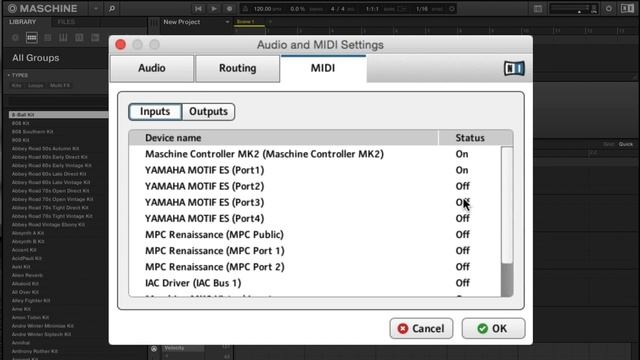Click the Status column header

[x=470, y=138]
